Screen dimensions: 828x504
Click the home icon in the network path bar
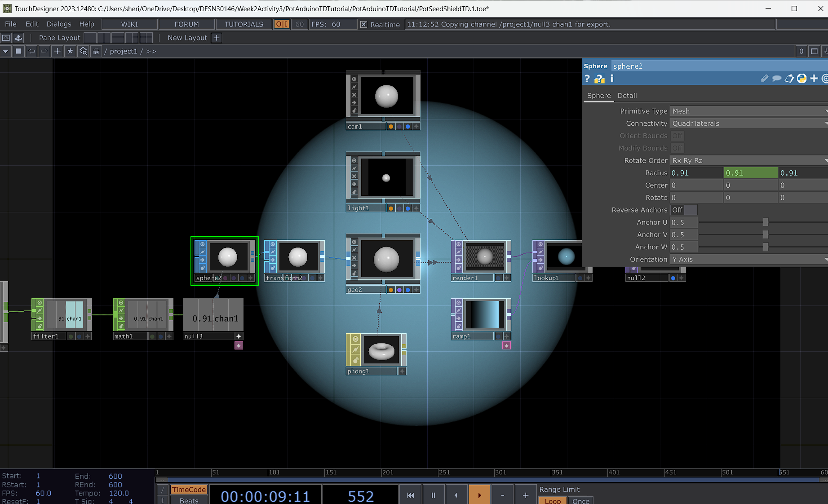click(x=96, y=51)
